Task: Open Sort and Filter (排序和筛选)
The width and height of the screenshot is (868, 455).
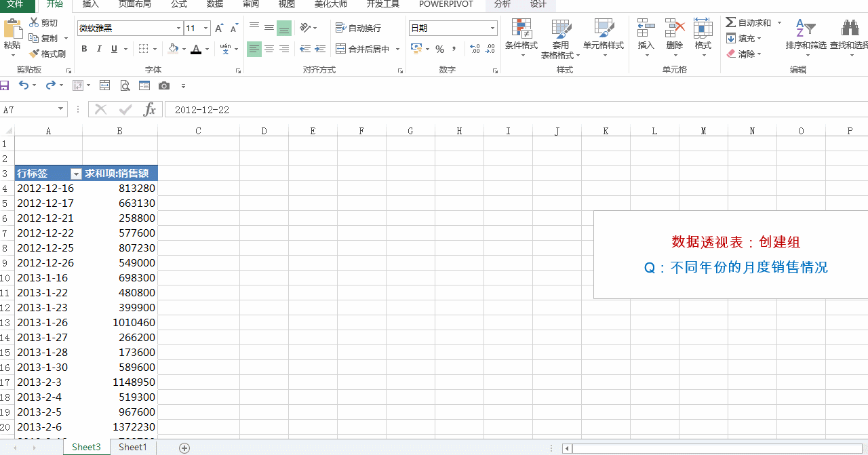Action: 806,37
